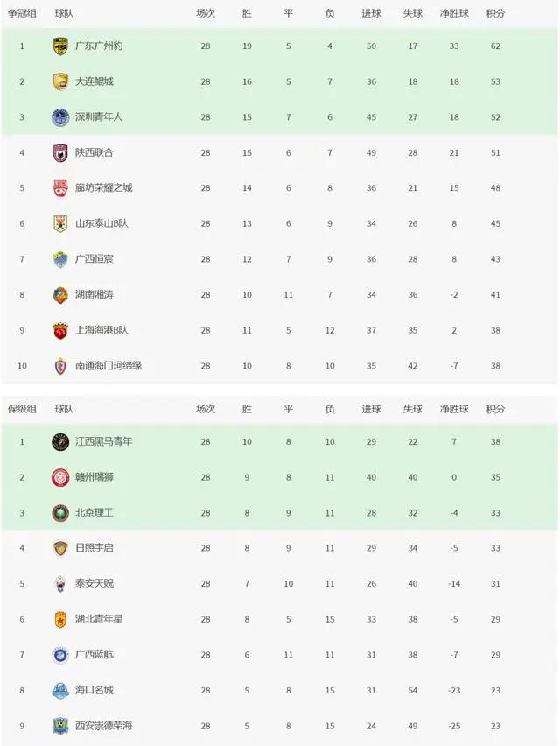Open the 深圳青年人 club crest
The width and height of the screenshot is (560, 746).
60,117
